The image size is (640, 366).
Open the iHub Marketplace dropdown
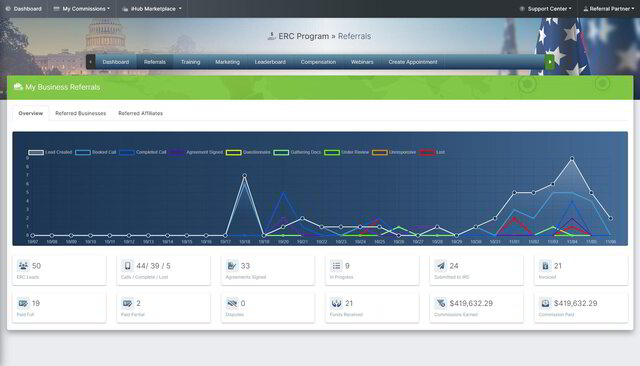point(152,9)
